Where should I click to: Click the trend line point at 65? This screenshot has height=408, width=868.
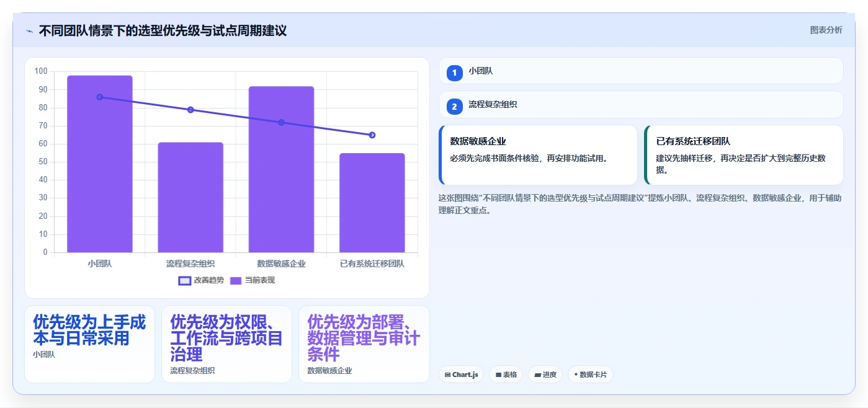point(372,135)
